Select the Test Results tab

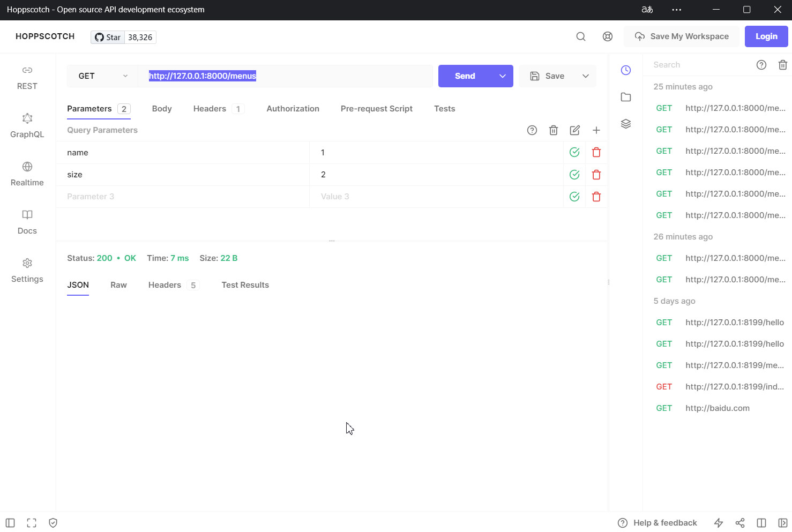point(245,285)
